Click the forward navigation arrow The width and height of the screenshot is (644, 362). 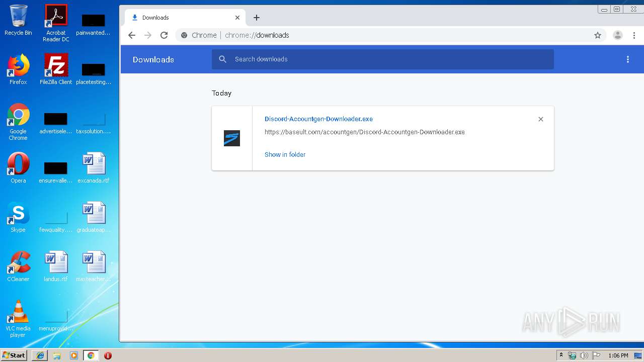(148, 35)
